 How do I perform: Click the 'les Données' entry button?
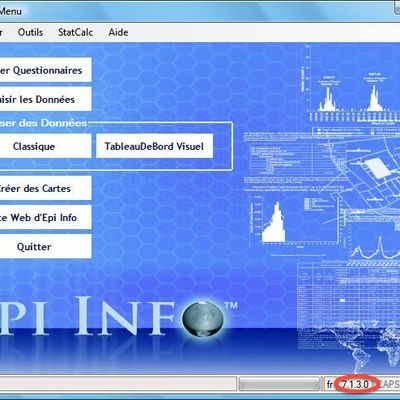45,99
